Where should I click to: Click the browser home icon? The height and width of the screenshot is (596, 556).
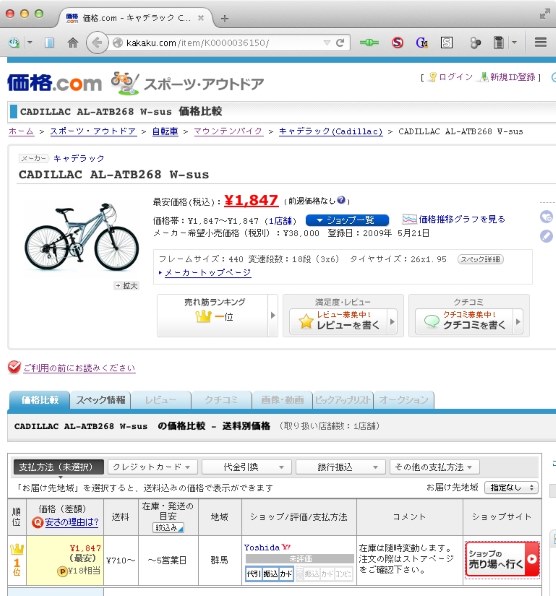click(x=73, y=43)
